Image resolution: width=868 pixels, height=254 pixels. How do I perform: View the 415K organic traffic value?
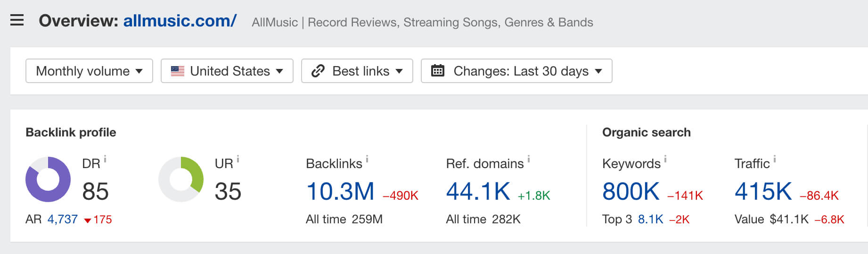[763, 192]
